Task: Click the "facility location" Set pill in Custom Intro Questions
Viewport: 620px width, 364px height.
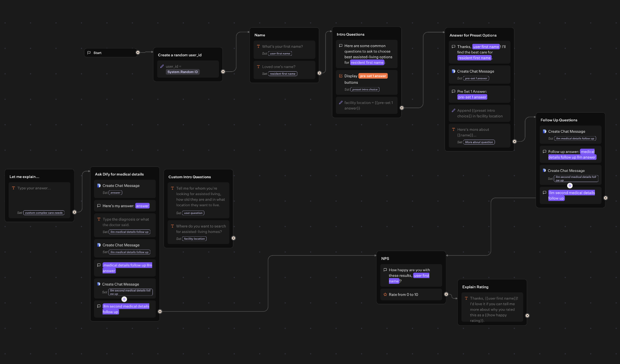Action: click(x=194, y=239)
